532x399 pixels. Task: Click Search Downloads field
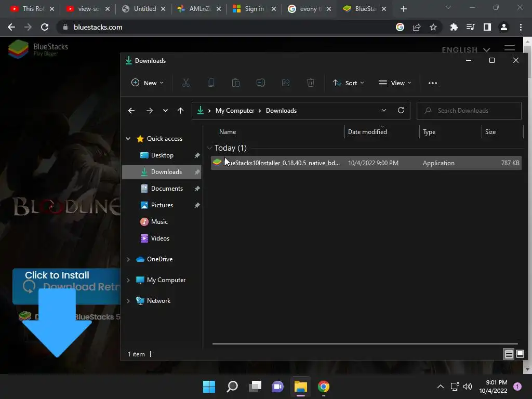pos(469,111)
